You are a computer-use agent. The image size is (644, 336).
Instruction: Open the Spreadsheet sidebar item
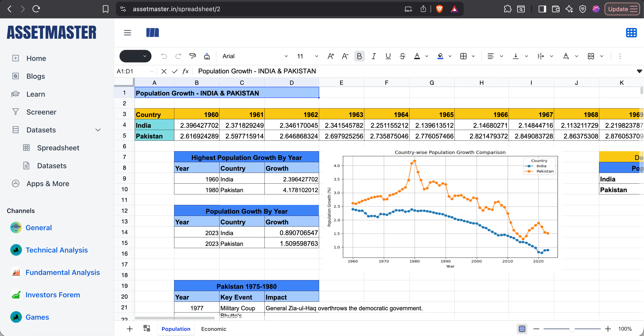(x=58, y=148)
